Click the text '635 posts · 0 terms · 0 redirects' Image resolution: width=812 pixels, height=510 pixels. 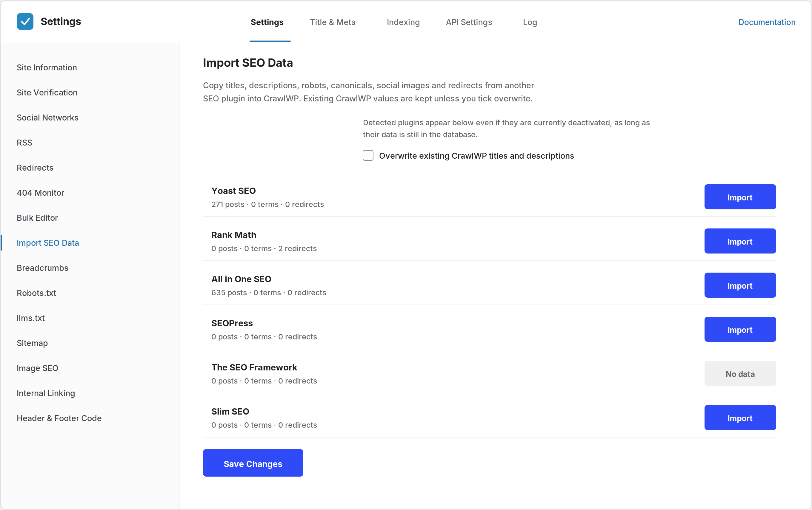coord(269,292)
